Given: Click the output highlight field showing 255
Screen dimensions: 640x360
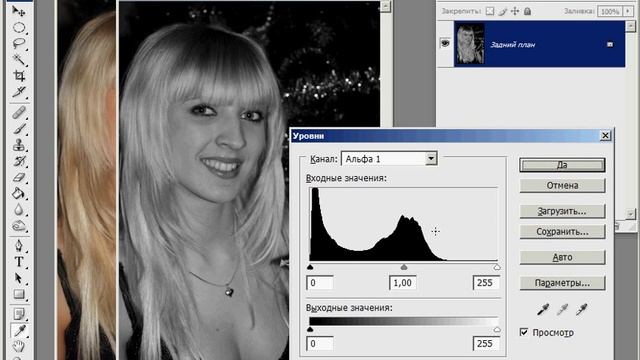Looking at the screenshot, I should point(486,344).
